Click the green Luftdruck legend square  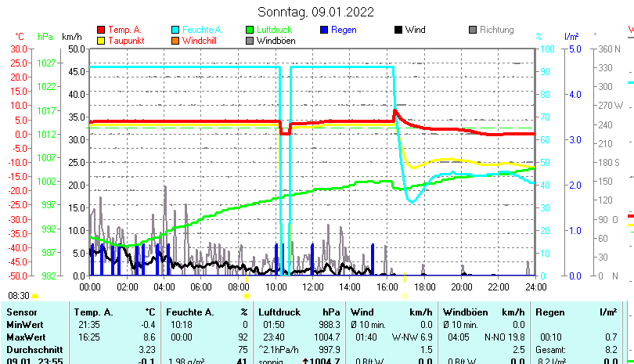coord(250,30)
